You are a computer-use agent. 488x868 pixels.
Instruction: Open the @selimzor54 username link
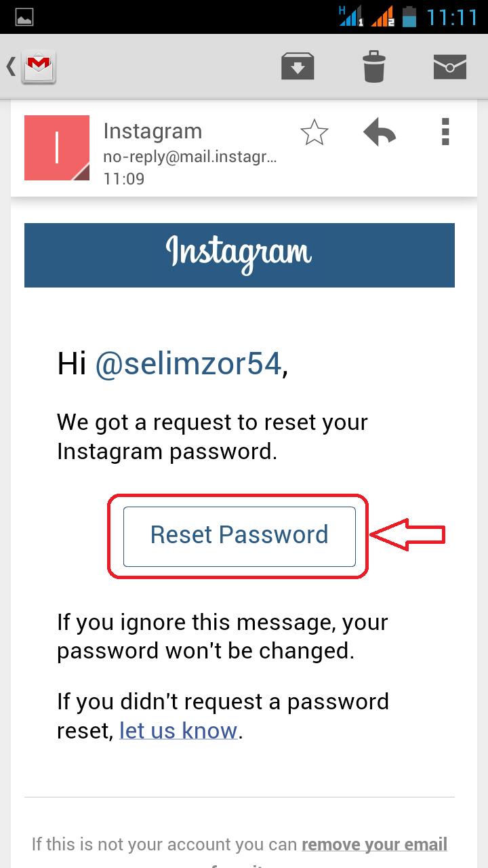pyautogui.click(x=188, y=365)
